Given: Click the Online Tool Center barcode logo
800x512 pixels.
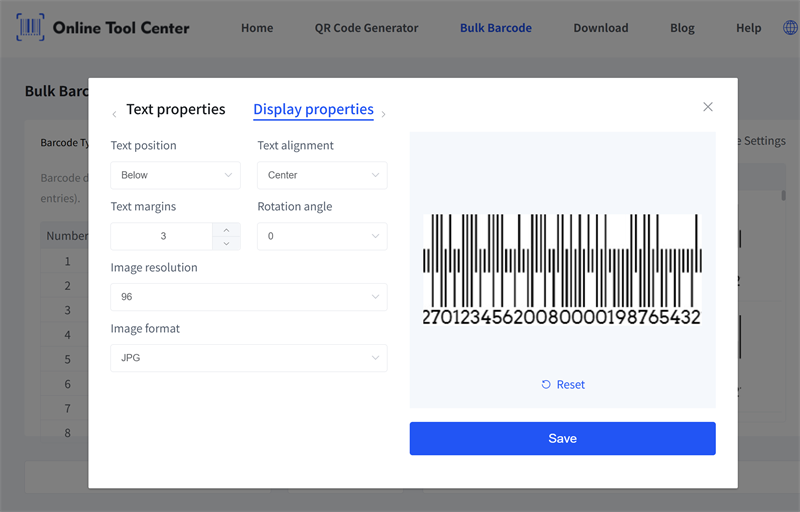Looking at the screenshot, I should click(30, 28).
